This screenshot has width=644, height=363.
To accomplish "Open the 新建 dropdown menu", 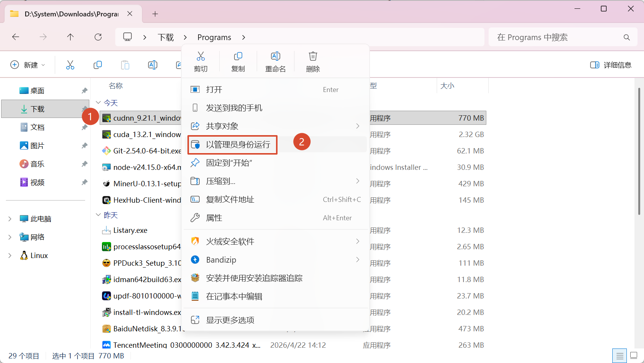I will pos(28,65).
